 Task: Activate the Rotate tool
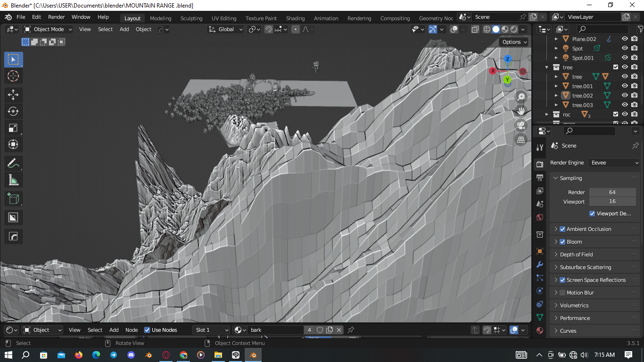point(13,111)
